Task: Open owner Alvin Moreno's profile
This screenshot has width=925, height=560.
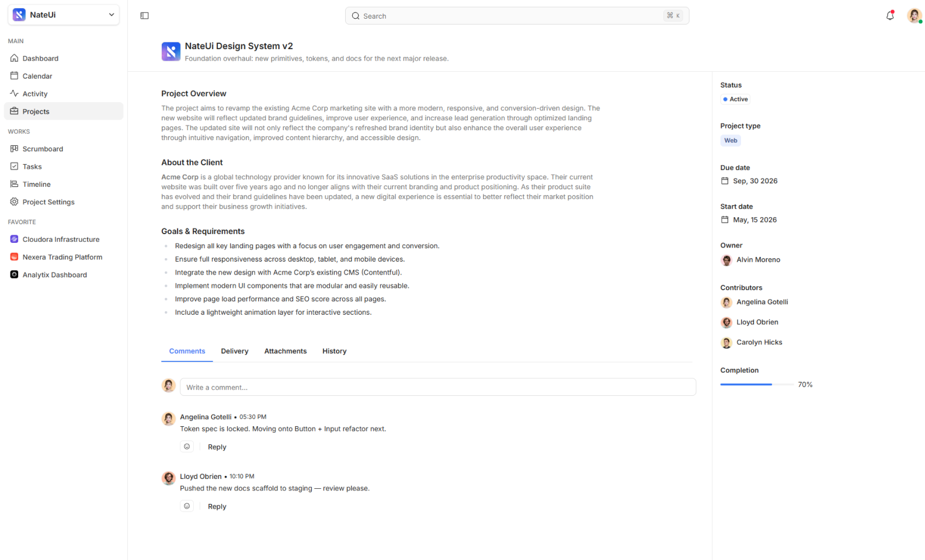Action: (751, 260)
